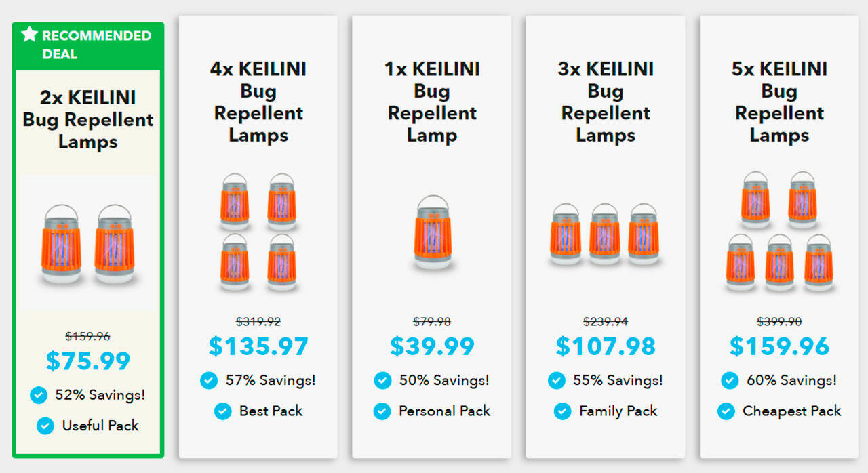Image resolution: width=868 pixels, height=473 pixels.
Task: Click the checkmark icon beside Personal Pack
Action: point(382,411)
